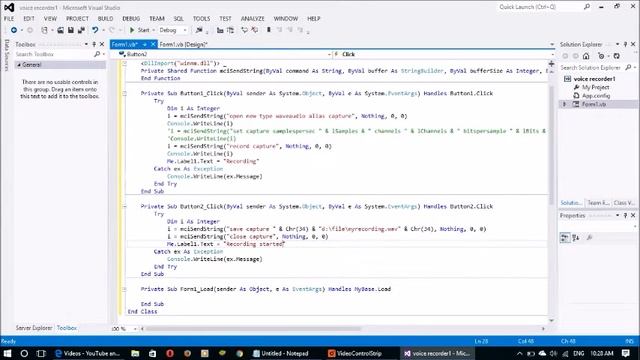This screenshot has height=360, width=640.
Task: Click the Undo toolbar icon
Action: 95,30
